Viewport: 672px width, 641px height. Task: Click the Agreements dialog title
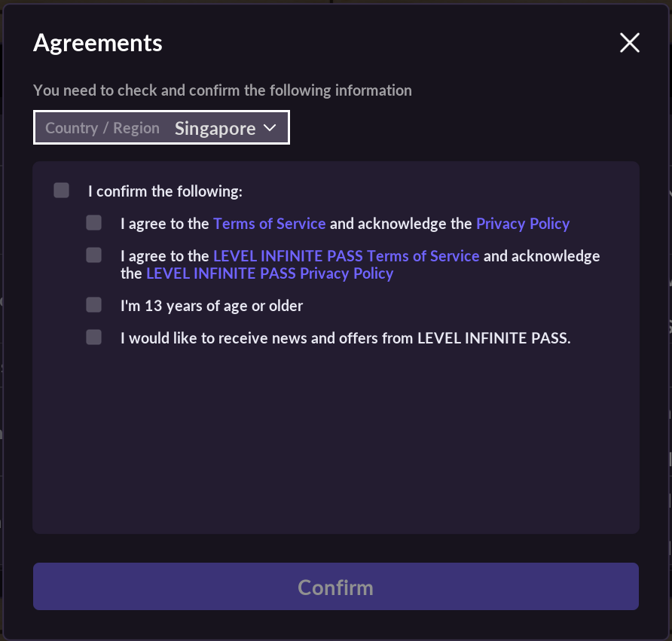(x=97, y=43)
